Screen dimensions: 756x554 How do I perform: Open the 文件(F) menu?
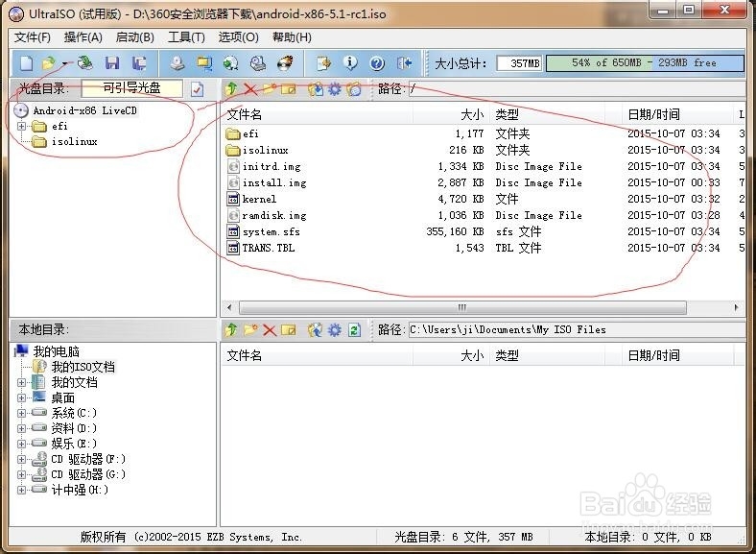pyautogui.click(x=33, y=37)
